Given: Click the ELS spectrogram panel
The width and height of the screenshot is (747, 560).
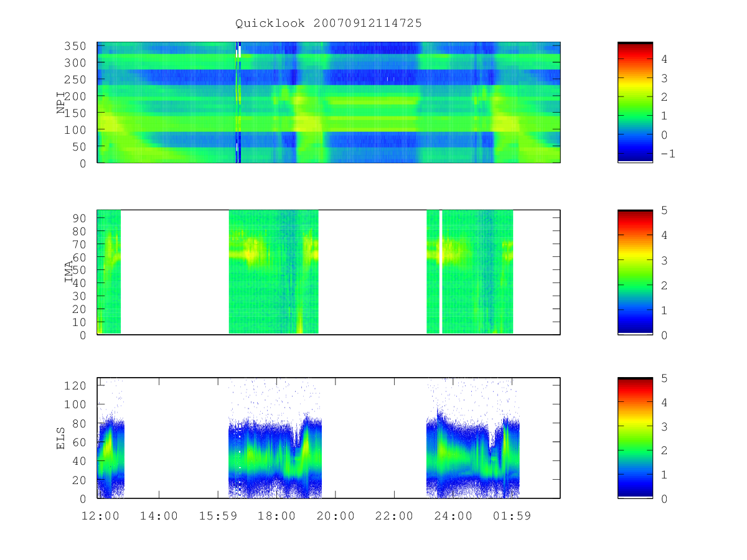Looking at the screenshot, I should (329, 437).
